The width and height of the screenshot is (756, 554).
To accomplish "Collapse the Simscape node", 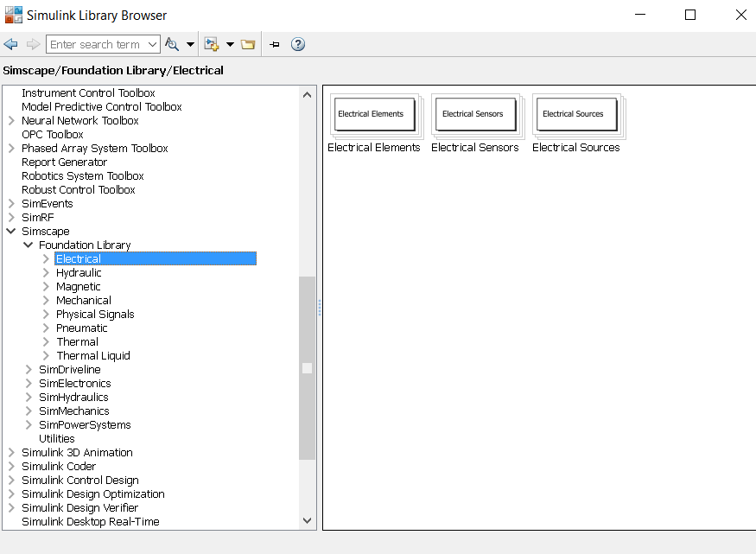I will (11, 231).
